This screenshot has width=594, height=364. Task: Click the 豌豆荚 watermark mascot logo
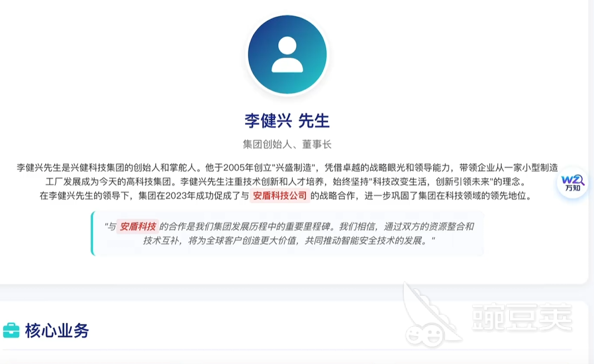pos(430,316)
